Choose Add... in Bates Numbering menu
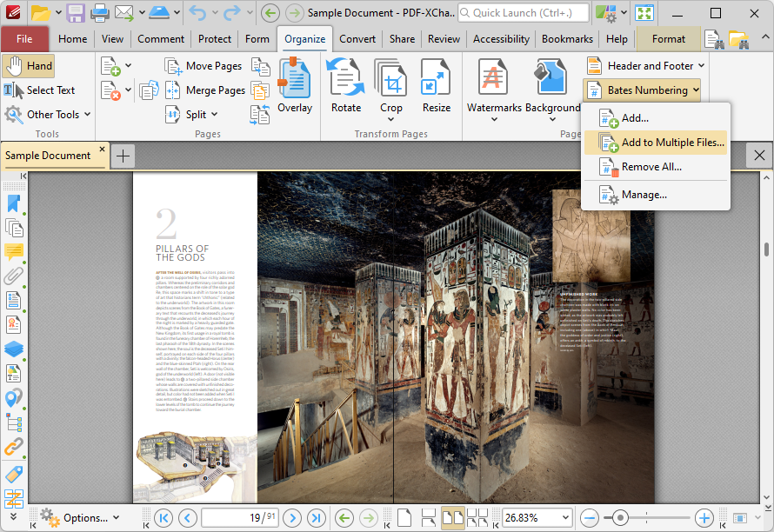The height and width of the screenshot is (532, 774). [x=656, y=118]
